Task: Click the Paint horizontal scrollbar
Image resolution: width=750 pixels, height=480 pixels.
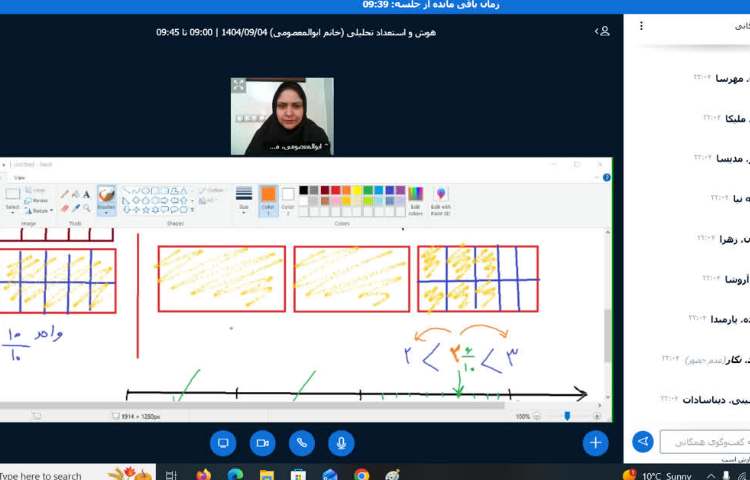Action: point(252,405)
